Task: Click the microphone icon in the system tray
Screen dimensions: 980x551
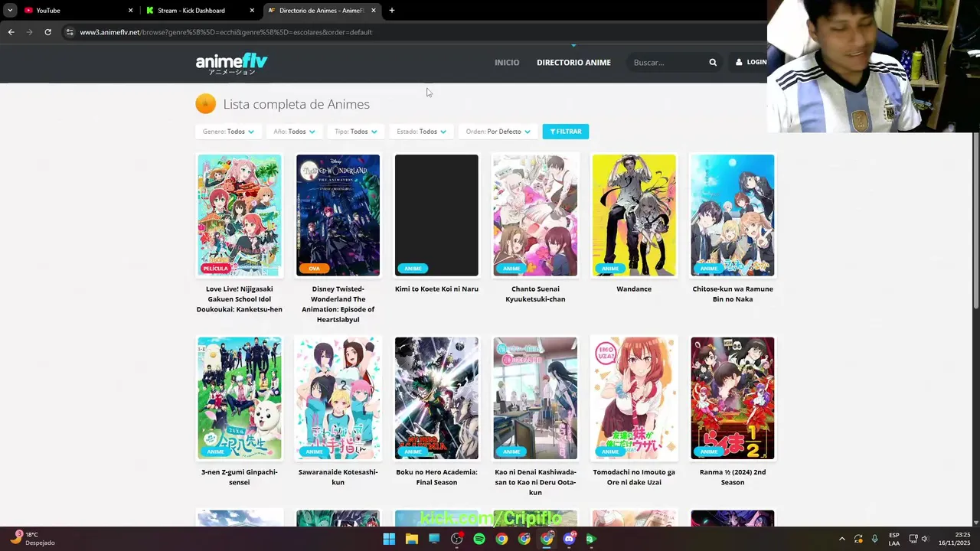Action: pos(874,539)
